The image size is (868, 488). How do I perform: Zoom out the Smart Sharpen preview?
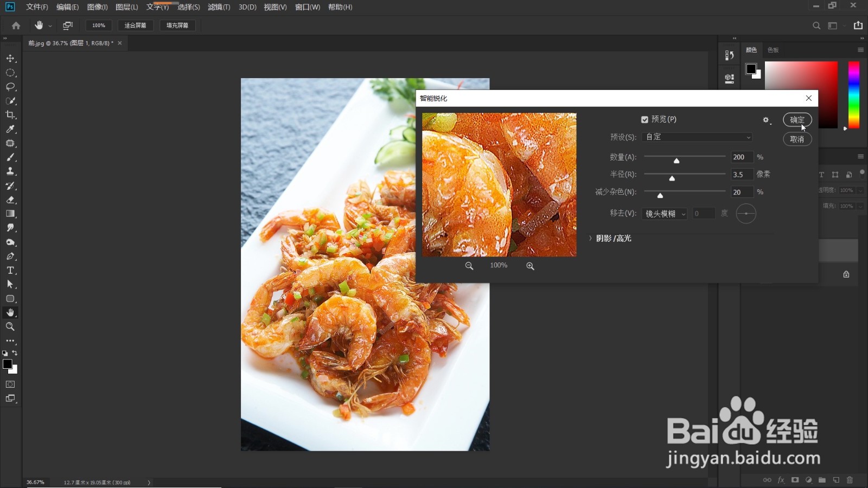(469, 266)
